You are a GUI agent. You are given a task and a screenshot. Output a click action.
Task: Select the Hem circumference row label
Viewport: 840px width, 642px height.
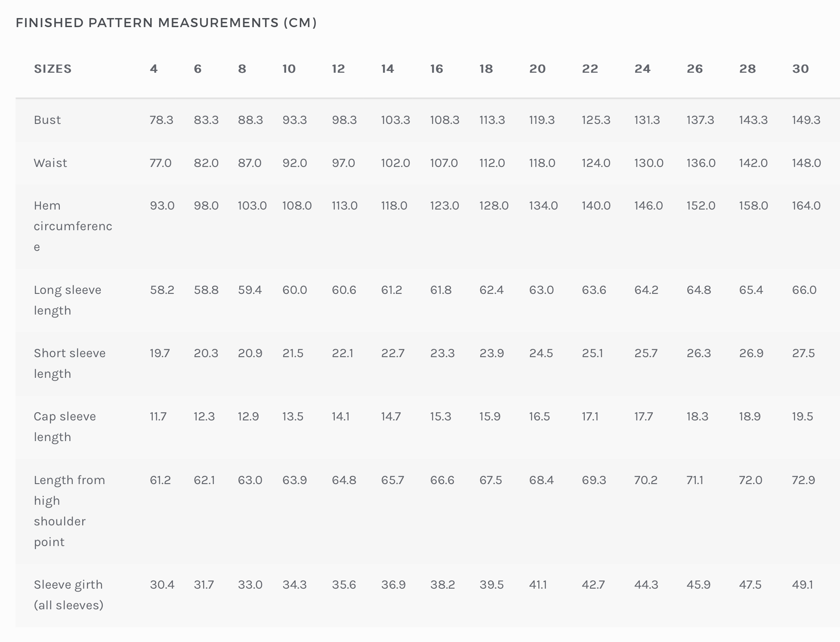(73, 226)
